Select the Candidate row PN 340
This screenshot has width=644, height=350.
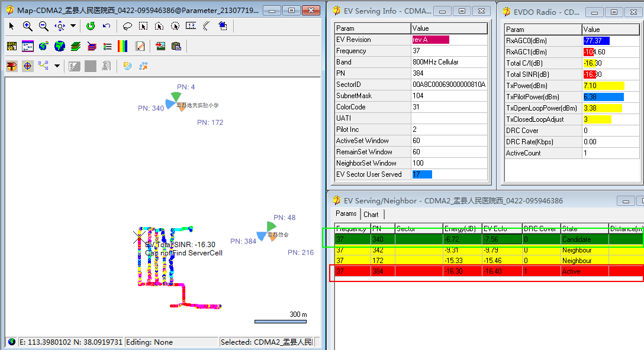[489, 239]
